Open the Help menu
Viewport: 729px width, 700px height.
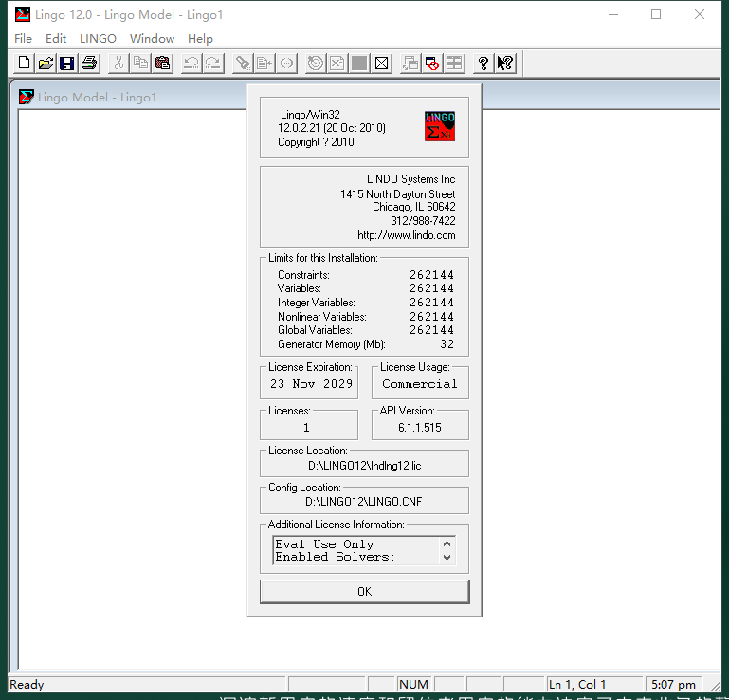pyautogui.click(x=200, y=39)
